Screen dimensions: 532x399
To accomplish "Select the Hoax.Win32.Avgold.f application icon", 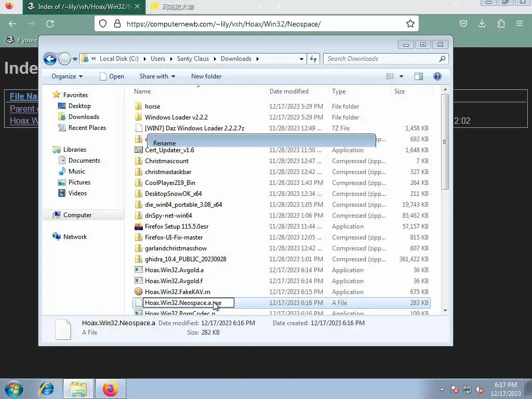I will pos(138,281).
